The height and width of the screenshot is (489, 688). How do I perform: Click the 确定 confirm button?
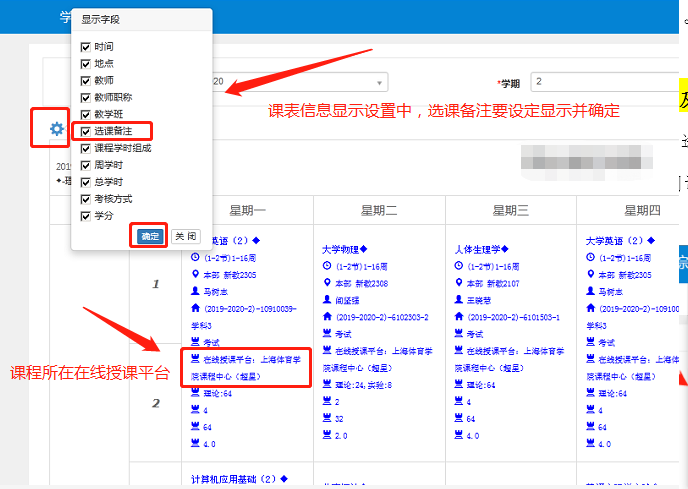[150, 237]
